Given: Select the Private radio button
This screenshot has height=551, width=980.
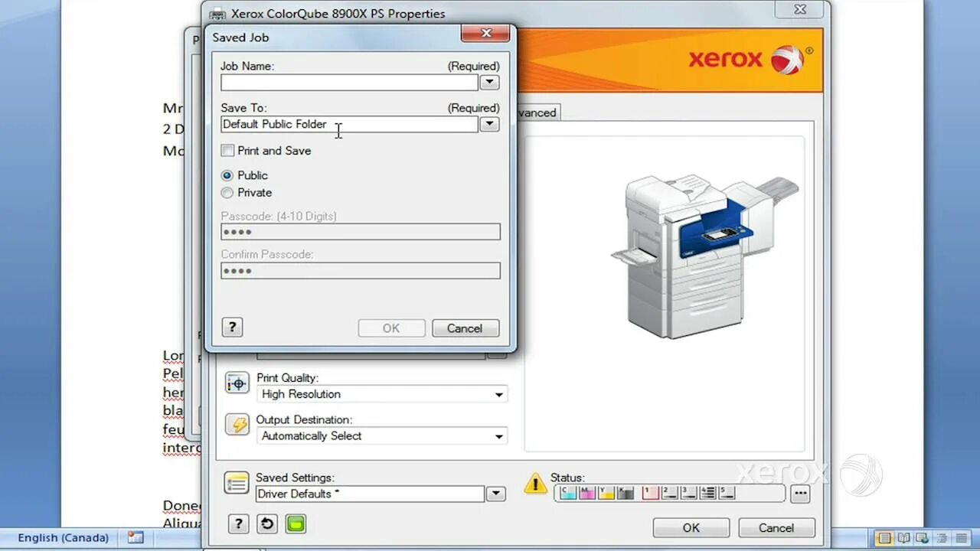Looking at the screenshot, I should 227,193.
